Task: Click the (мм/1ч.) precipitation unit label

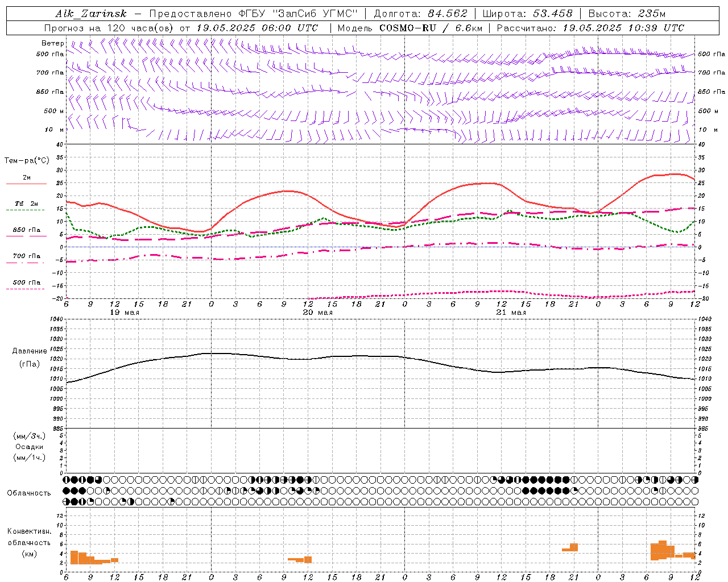Action: (30, 457)
